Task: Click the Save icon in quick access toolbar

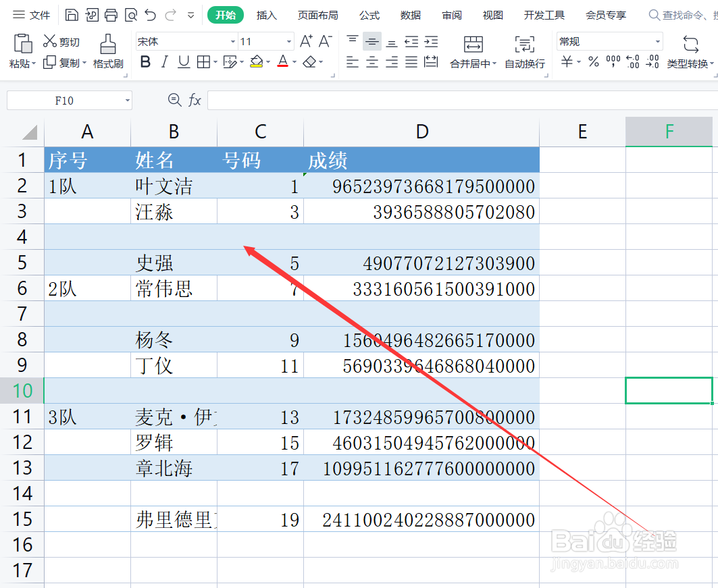Action: 72,14
